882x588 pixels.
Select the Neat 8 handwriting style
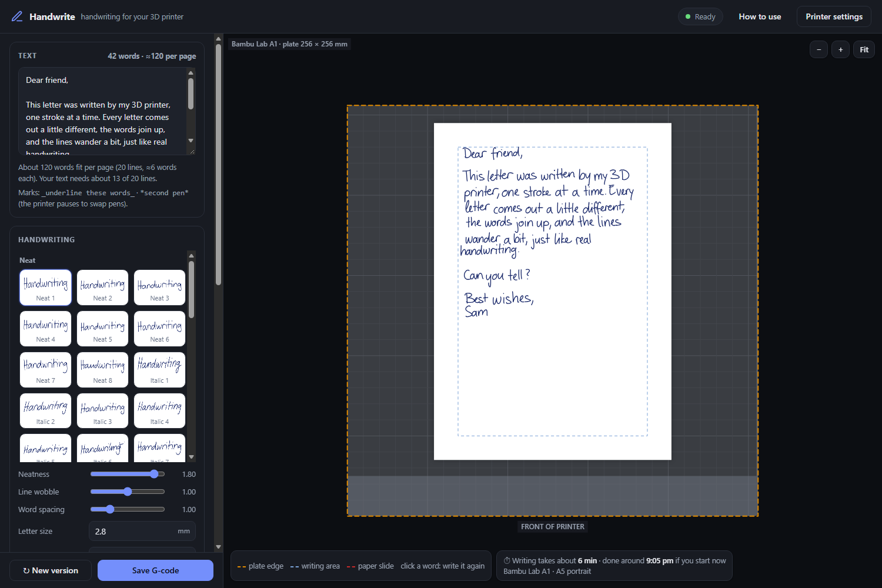pos(102,370)
